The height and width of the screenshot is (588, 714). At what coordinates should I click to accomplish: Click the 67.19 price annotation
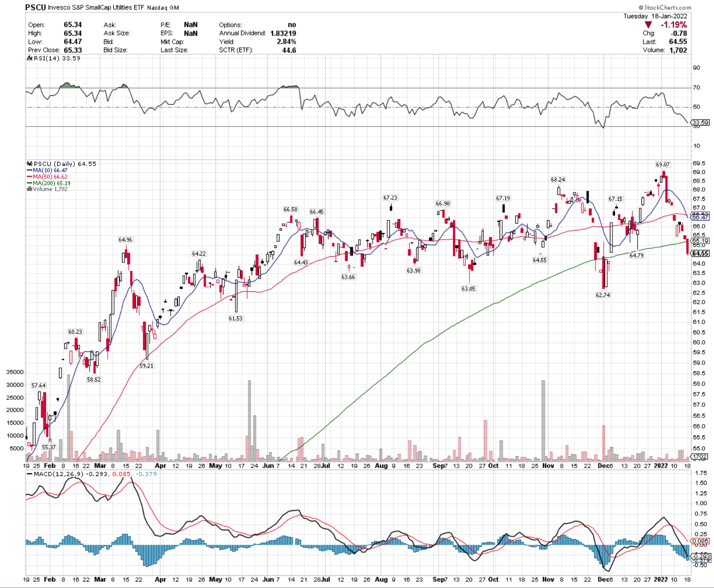coord(503,198)
